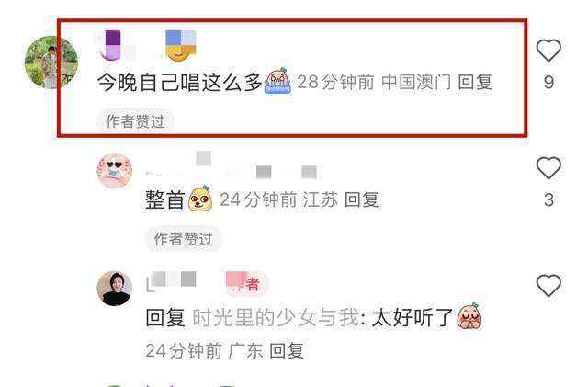This screenshot has width=588, height=387.
Task: Like the 整首 comment from 江苏
Action: (548, 167)
